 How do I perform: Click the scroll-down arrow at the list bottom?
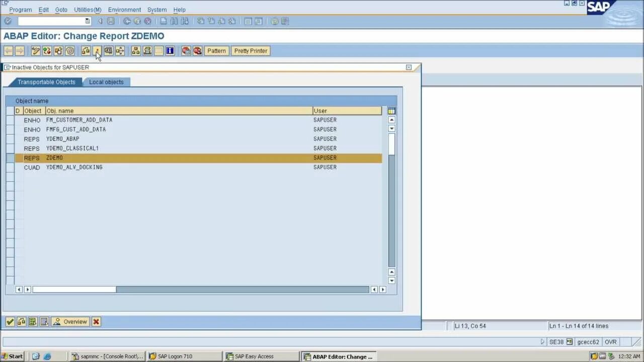[x=391, y=281]
